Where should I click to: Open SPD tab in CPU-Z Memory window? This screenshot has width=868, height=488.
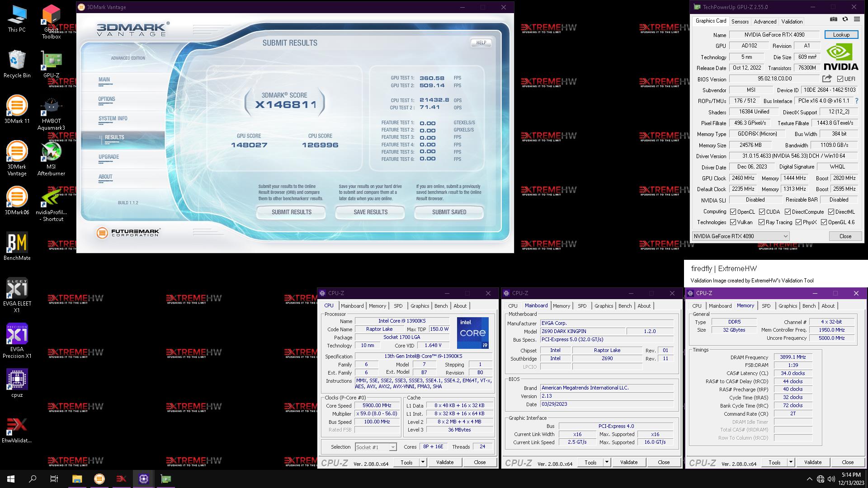(766, 306)
